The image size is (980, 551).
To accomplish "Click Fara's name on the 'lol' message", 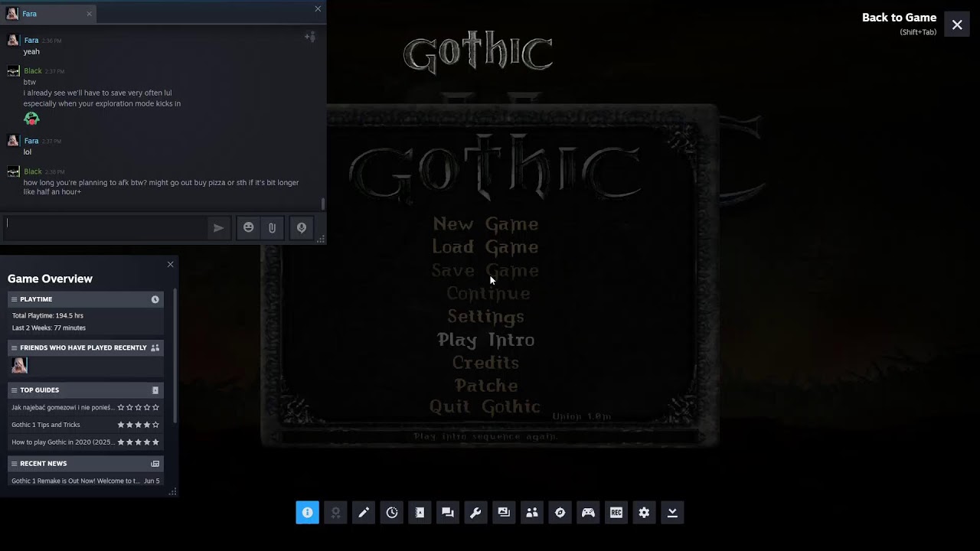I will (x=31, y=141).
